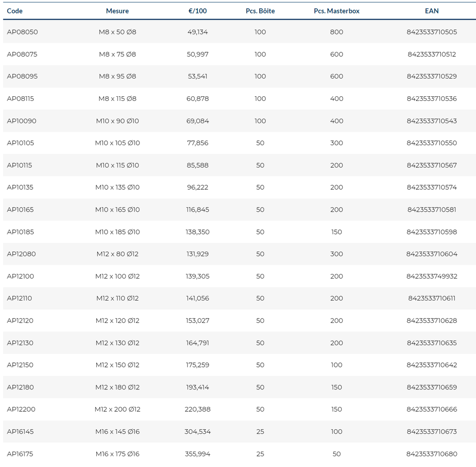Click Masterbox quantity 300 in AP10105 row
This screenshot has width=476, height=467.
(337, 143)
